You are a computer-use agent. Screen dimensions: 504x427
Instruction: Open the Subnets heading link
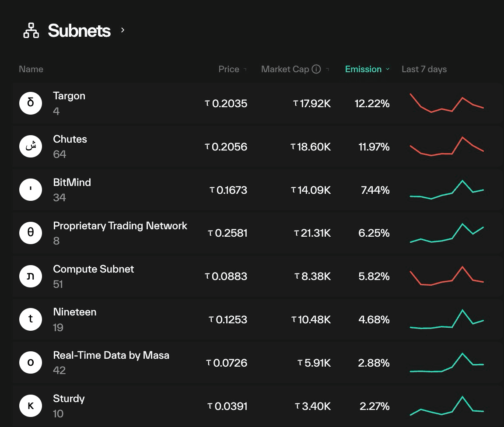tap(79, 31)
